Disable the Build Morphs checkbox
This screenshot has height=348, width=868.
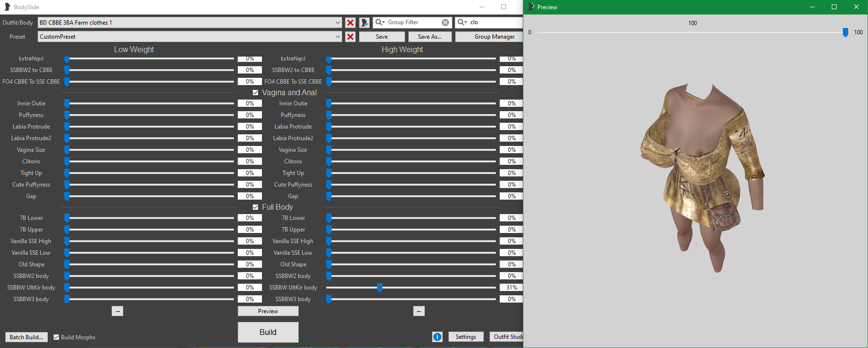pyautogui.click(x=57, y=337)
